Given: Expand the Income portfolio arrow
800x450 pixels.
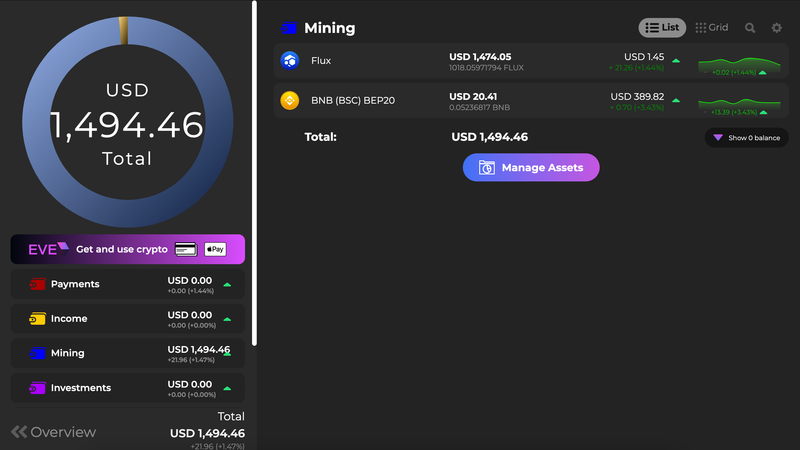Looking at the screenshot, I should click(x=227, y=320).
